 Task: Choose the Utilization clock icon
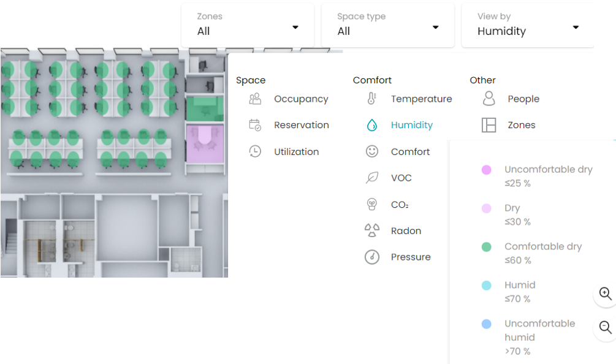[x=255, y=151]
